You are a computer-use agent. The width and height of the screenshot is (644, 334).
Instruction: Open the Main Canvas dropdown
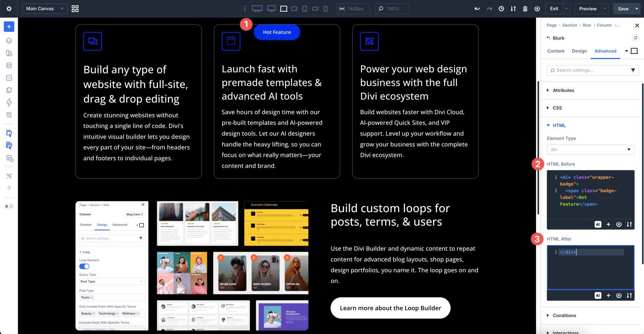pyautogui.click(x=45, y=9)
